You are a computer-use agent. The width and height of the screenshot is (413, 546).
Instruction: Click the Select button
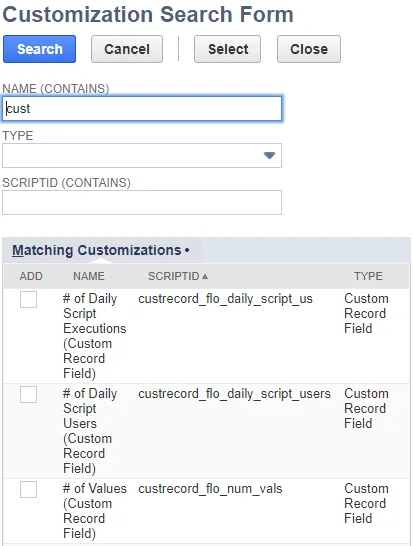(x=227, y=49)
